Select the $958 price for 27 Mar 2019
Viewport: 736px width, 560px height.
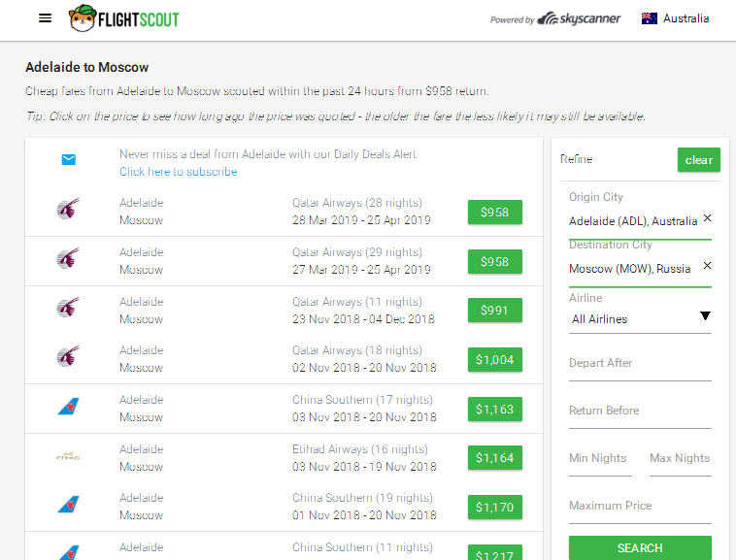(x=495, y=262)
